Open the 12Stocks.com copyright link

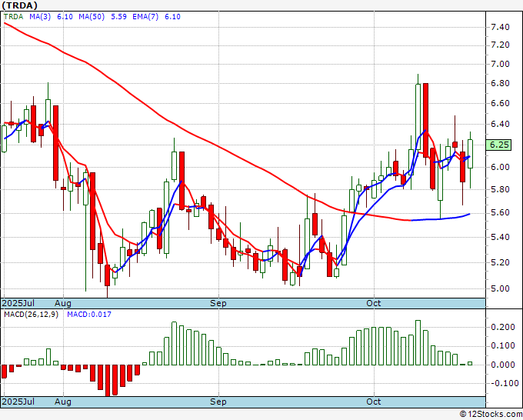click(491, 415)
